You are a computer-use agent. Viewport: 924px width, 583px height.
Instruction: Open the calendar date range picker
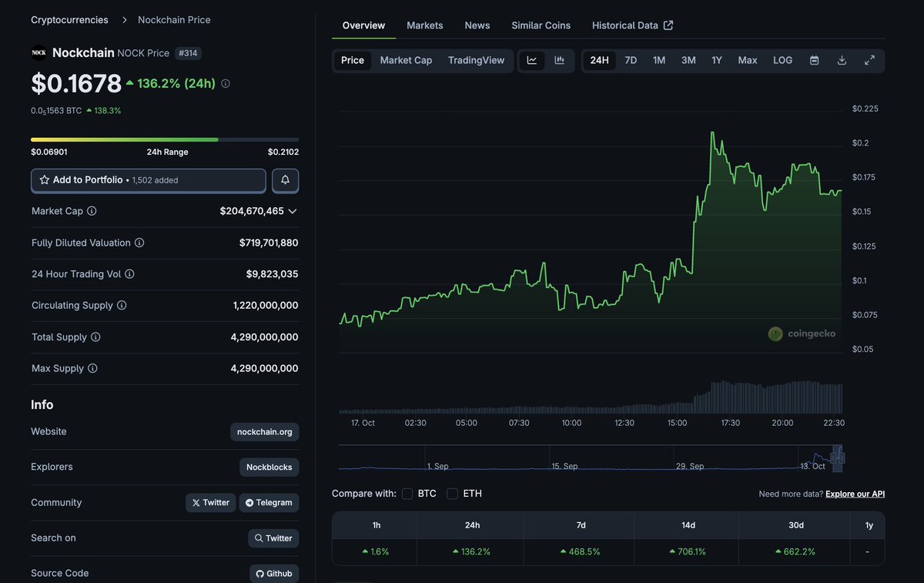pos(814,60)
